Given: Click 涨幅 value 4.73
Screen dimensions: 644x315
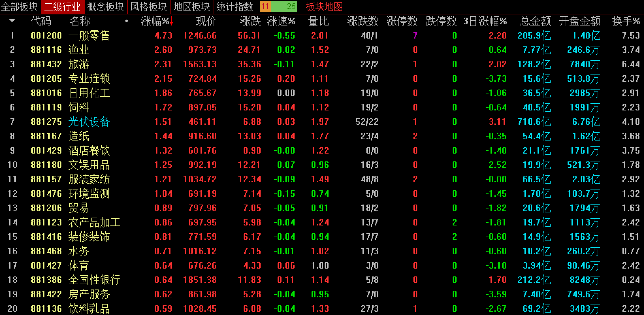Looking at the screenshot, I should point(163,35).
